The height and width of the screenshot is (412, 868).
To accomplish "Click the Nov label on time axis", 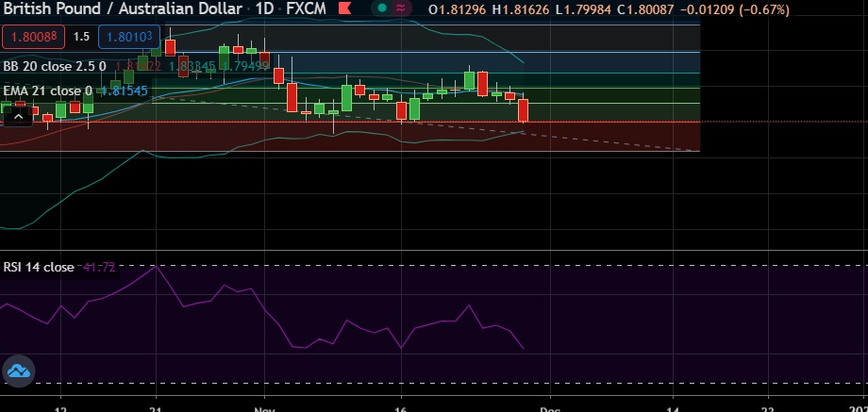I will (x=265, y=410).
